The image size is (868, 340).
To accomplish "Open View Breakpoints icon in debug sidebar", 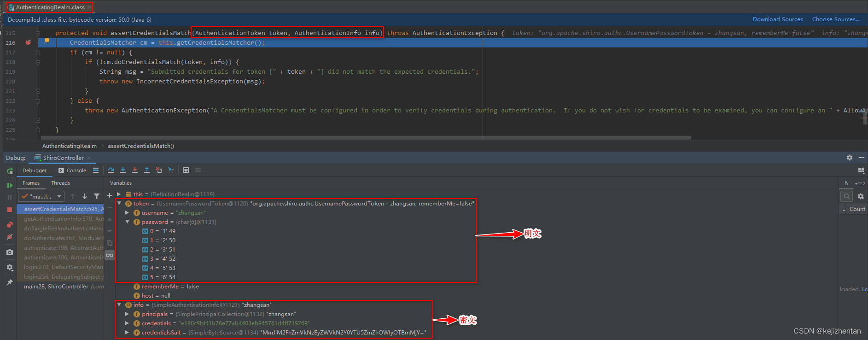I will click(10, 225).
